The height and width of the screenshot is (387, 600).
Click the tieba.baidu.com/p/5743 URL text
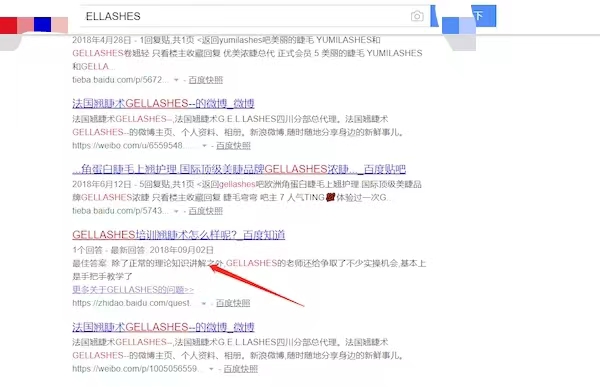[x=120, y=211]
